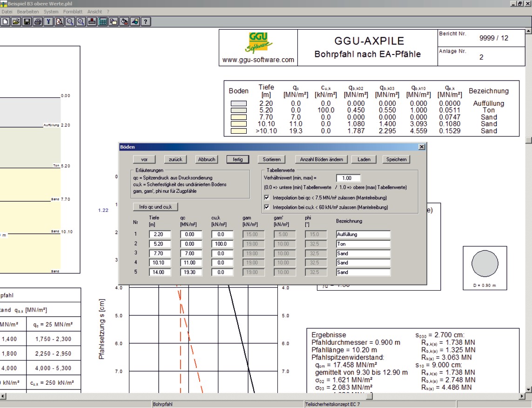
Task: Click the qc field of soil row 3
Action: (191, 253)
